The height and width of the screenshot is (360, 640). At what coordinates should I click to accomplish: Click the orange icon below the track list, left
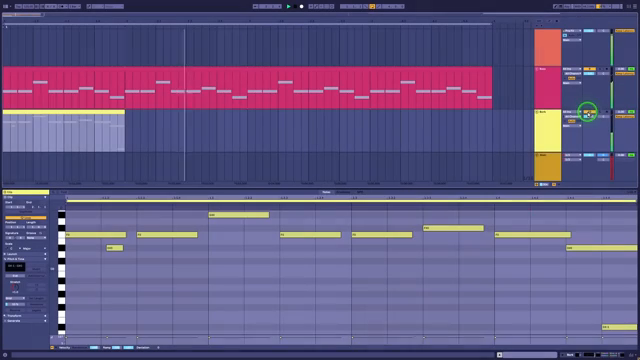[536, 184]
